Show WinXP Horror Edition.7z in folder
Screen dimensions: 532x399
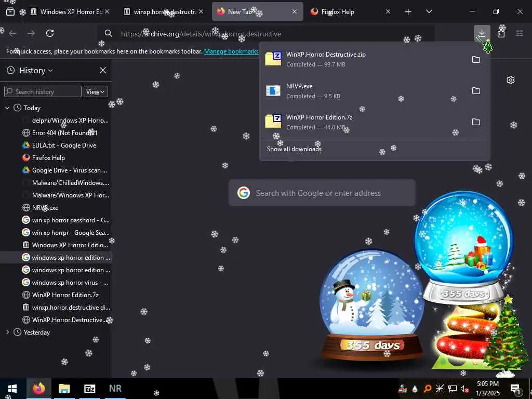click(476, 122)
